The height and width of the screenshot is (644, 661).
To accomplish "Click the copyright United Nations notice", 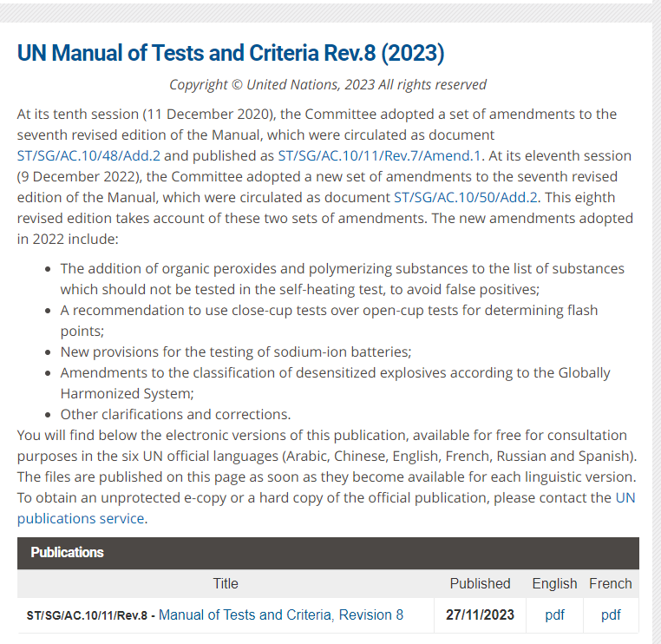I will pyautogui.click(x=328, y=84).
